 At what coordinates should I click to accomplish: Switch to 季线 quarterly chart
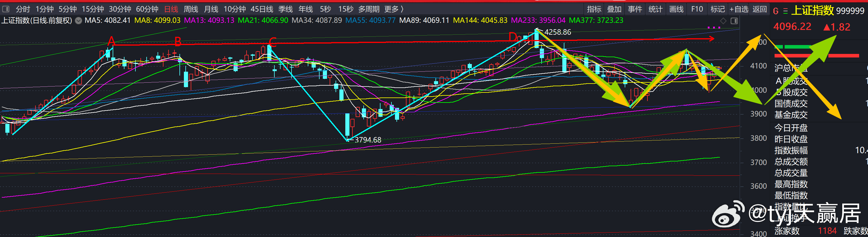pyautogui.click(x=286, y=9)
